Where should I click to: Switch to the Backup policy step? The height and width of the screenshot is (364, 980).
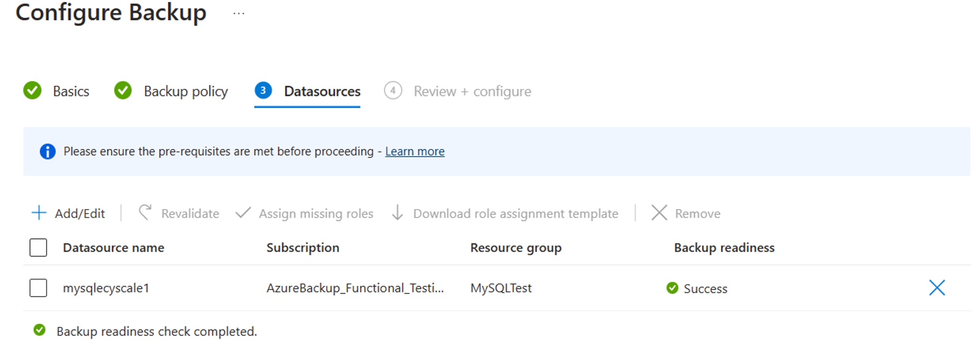coord(171,91)
